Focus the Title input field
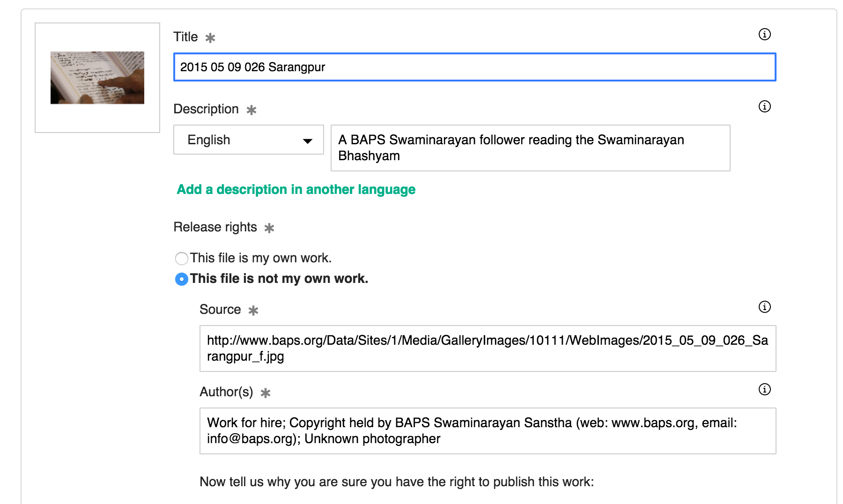Screen dimensions: 843x504 point(474,67)
